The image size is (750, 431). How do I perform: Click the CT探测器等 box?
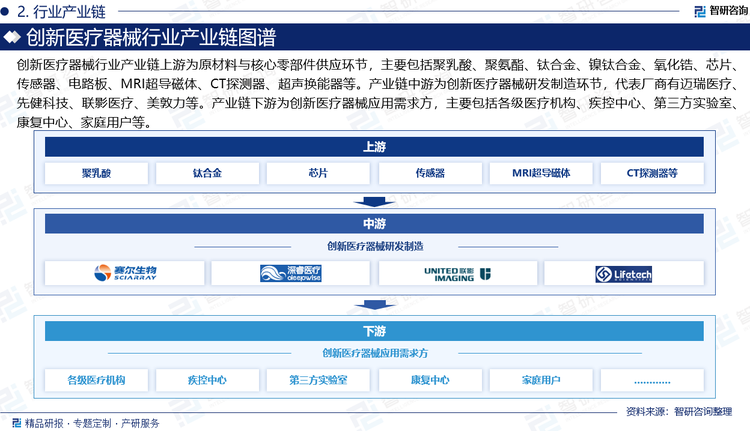tap(652, 173)
